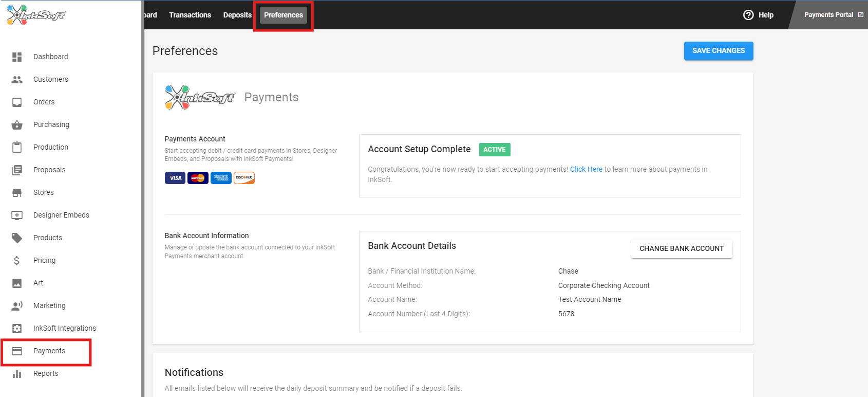Screen dimensions: 868x397
Task: Follow the "Click Here" payments link
Action: pos(586,169)
